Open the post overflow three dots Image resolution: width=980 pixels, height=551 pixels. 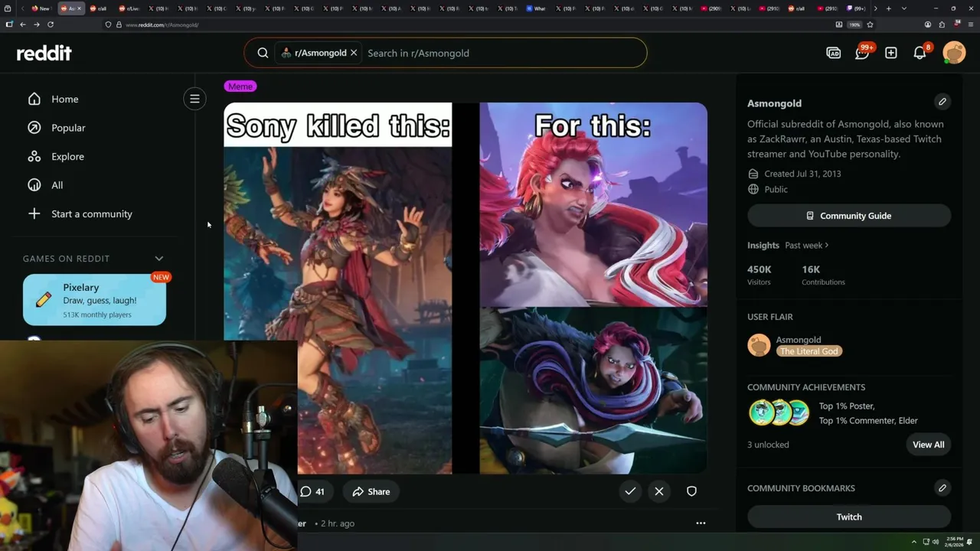click(x=701, y=523)
